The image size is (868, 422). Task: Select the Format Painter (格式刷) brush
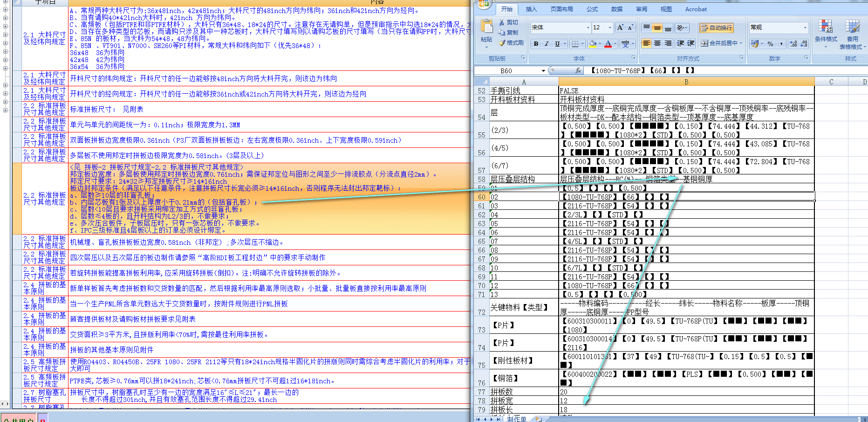[x=511, y=43]
